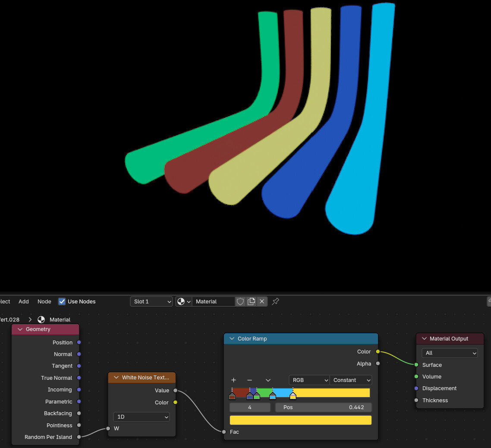Browse materials with the sphere icon

[184, 301]
